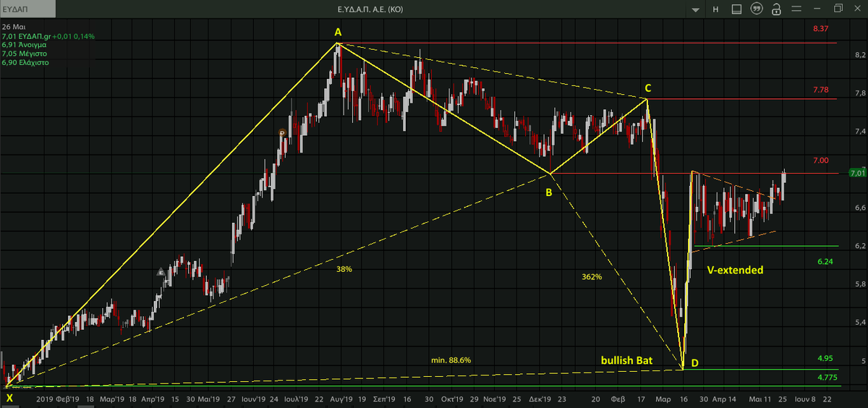Click the min. 88.6% label
This screenshot has height=408, width=868.
[451, 360]
